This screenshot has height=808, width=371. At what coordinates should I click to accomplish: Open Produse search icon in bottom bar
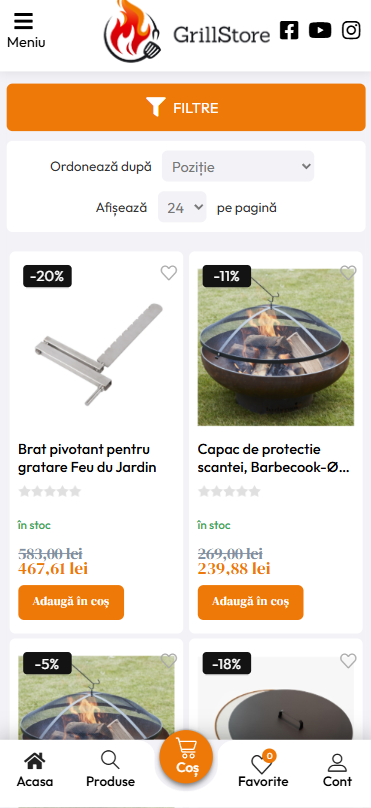(110, 769)
